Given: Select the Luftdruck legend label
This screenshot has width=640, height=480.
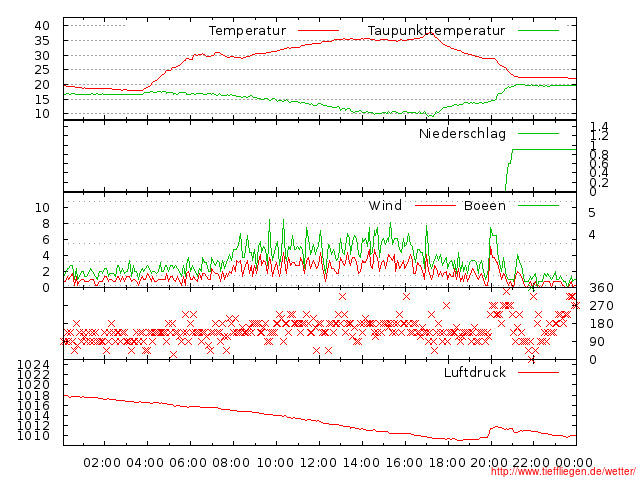Looking at the screenshot, I should pos(475,372).
